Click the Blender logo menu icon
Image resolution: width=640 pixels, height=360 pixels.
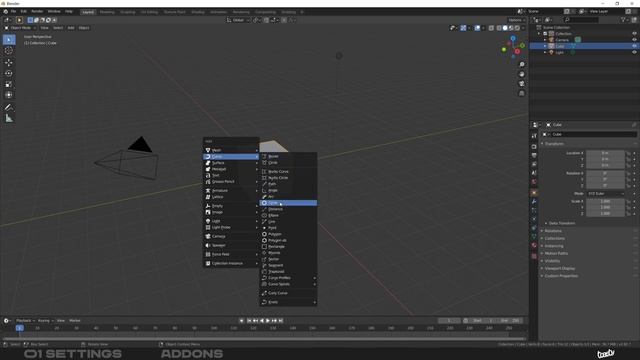5,12
